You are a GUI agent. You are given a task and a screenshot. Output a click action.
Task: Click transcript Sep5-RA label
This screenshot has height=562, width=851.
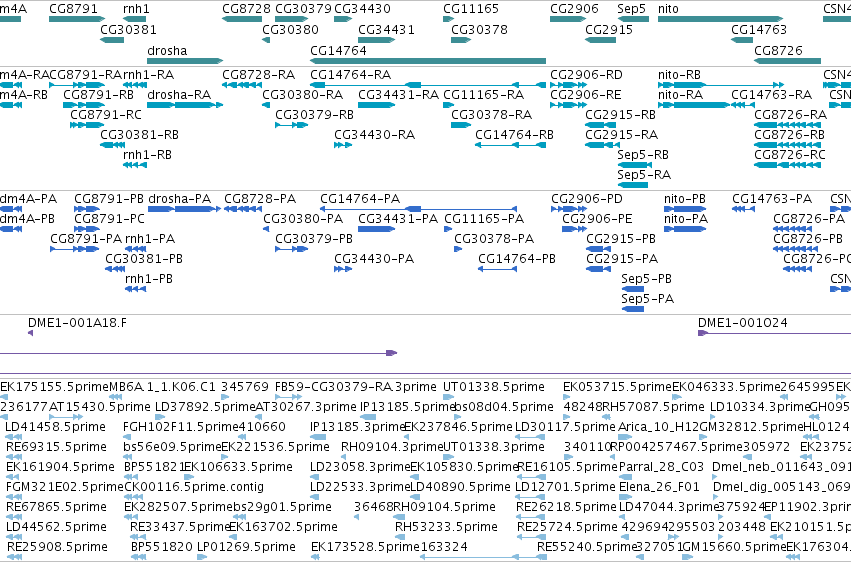click(x=644, y=175)
